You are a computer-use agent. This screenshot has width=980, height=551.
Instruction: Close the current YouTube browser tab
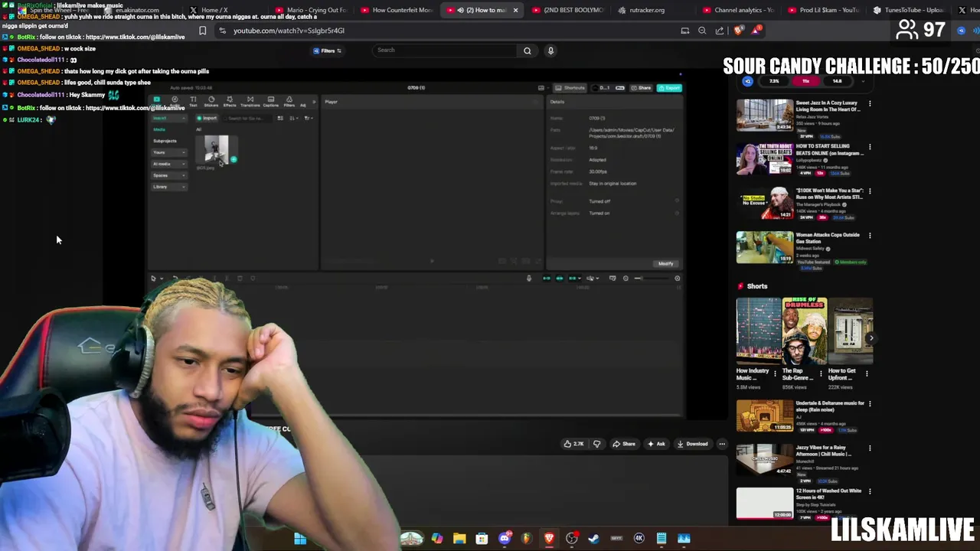(515, 10)
